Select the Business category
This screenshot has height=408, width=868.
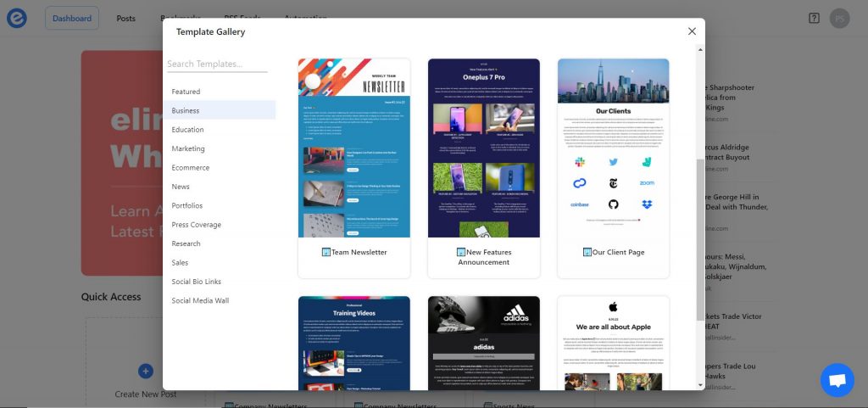pyautogui.click(x=220, y=111)
